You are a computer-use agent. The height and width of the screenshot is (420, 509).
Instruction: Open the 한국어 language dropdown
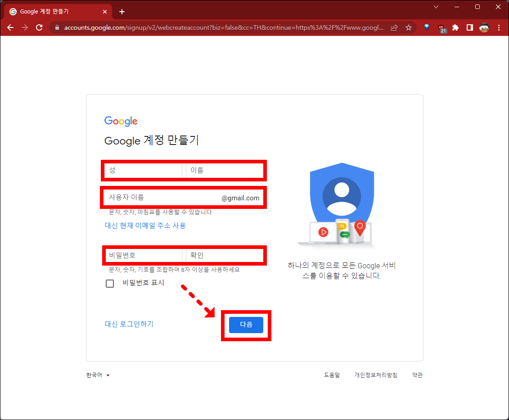(x=98, y=375)
